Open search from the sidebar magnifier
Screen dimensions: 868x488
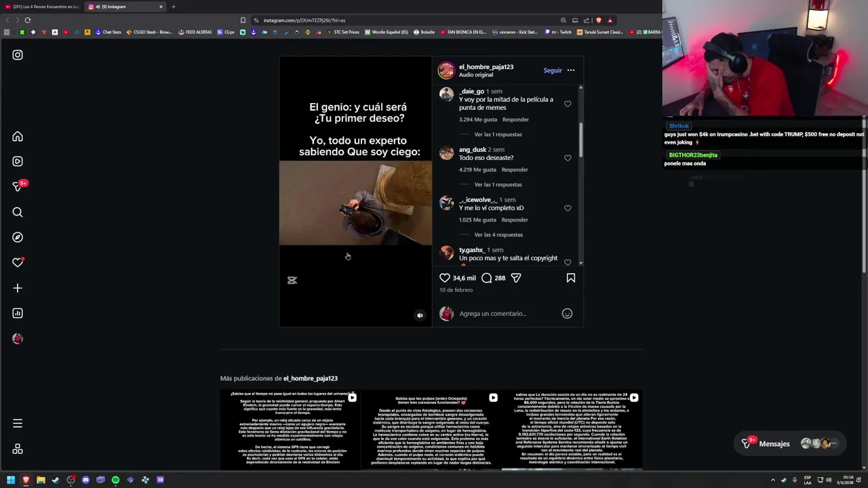tap(18, 212)
